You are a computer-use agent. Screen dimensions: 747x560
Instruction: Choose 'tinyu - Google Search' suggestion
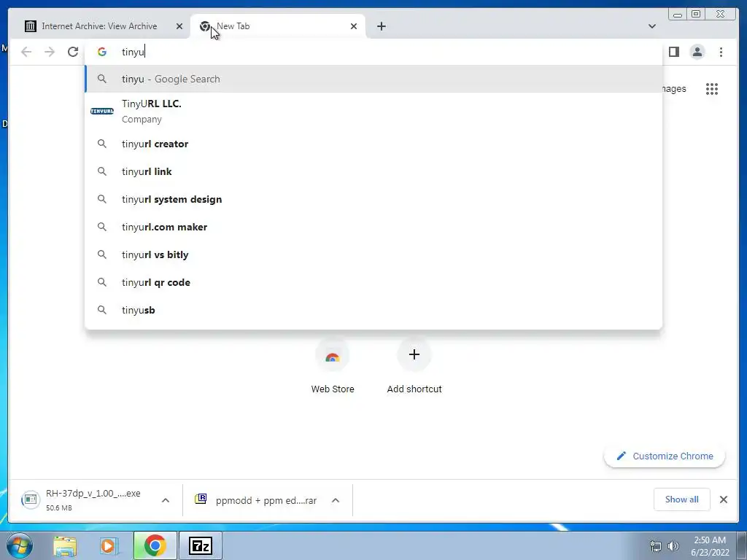pos(373,79)
